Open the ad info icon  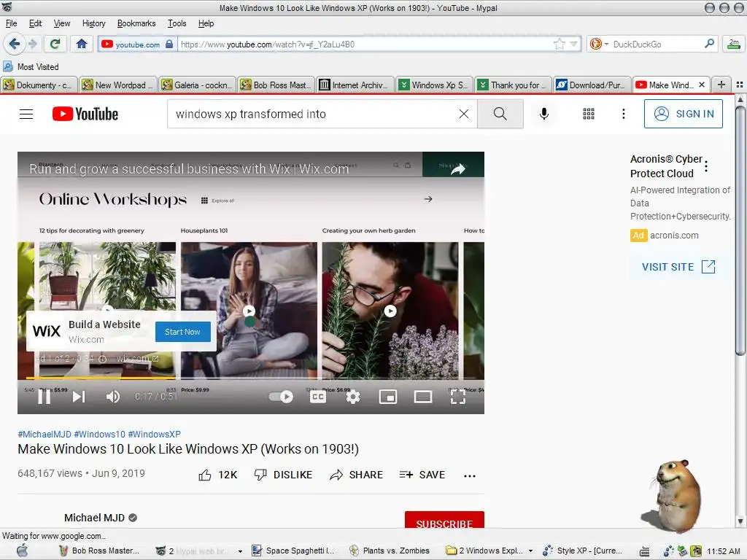pos(102,359)
